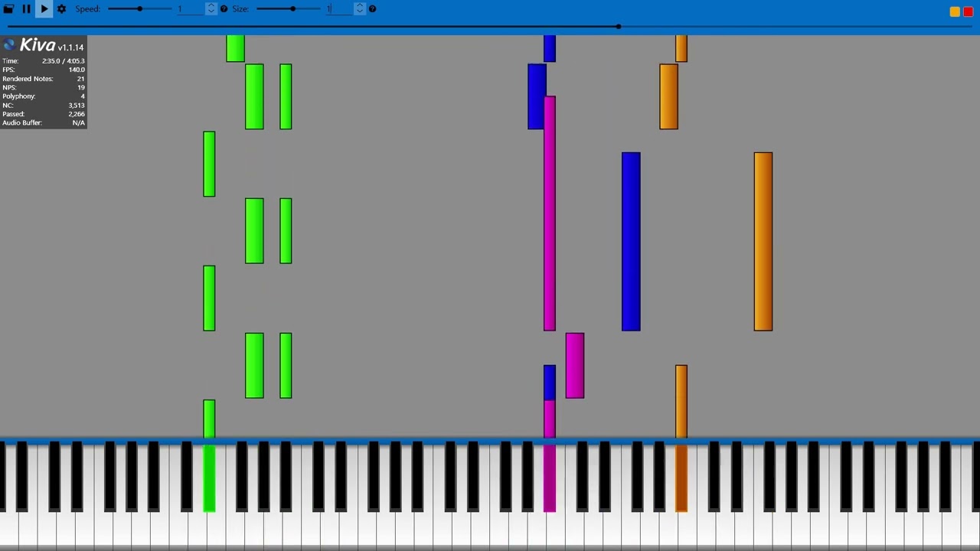
Task: Click the FPS value 140.0
Action: coord(77,70)
